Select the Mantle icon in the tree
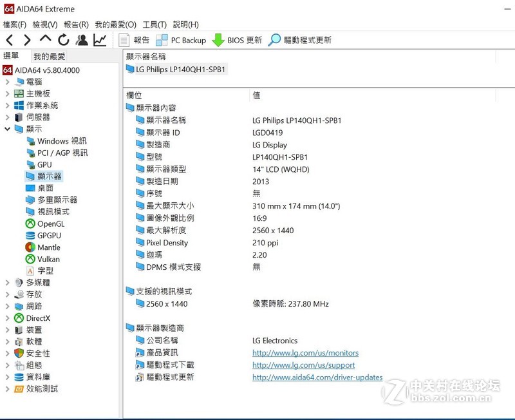The width and height of the screenshot is (515, 420). coord(30,247)
